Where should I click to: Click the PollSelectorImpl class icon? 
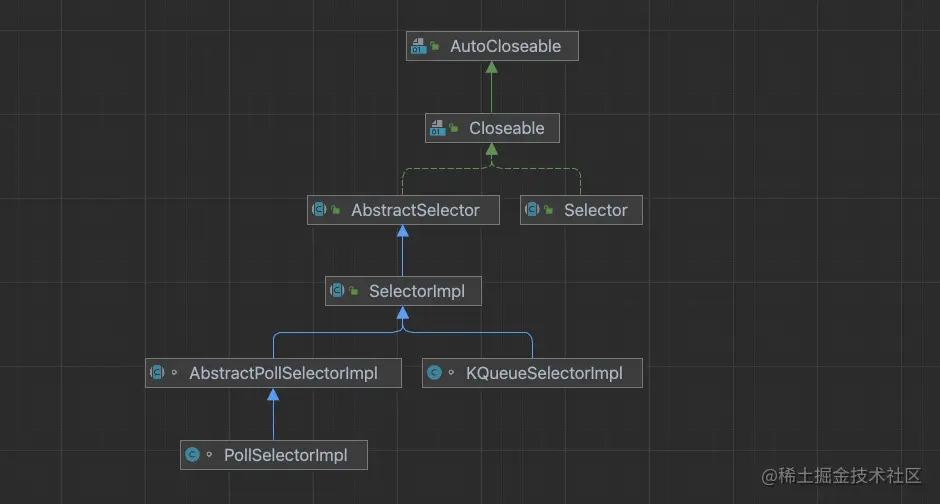pos(192,454)
